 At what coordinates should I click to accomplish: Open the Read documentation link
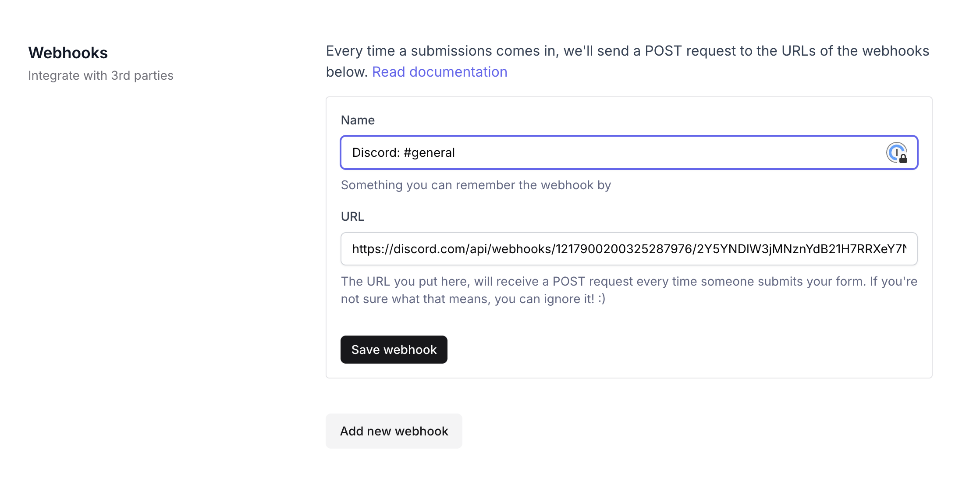440,71
